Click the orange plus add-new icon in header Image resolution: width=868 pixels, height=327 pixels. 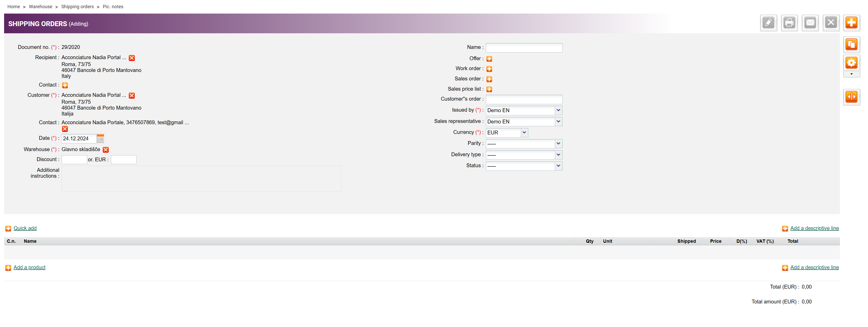pyautogui.click(x=851, y=23)
